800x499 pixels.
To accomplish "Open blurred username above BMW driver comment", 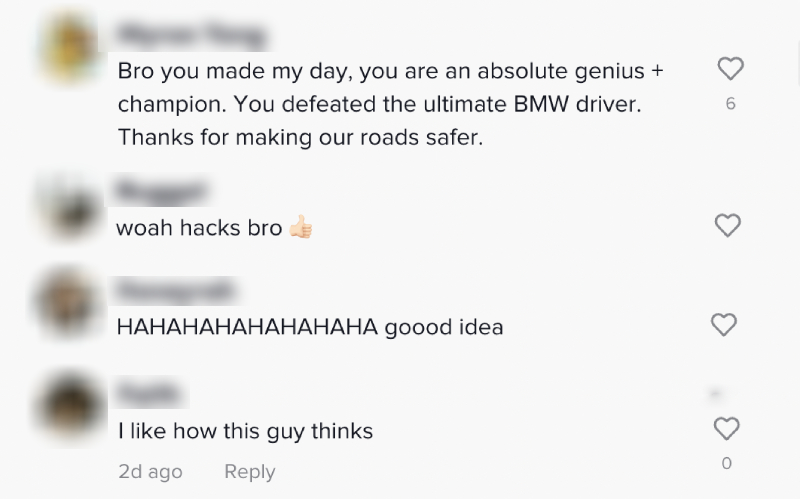I will (192, 35).
